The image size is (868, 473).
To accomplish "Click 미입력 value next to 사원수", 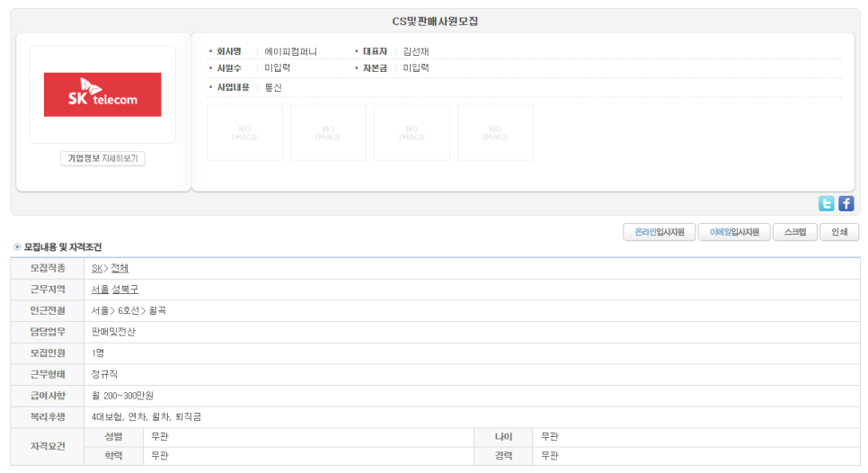I will (x=278, y=67).
